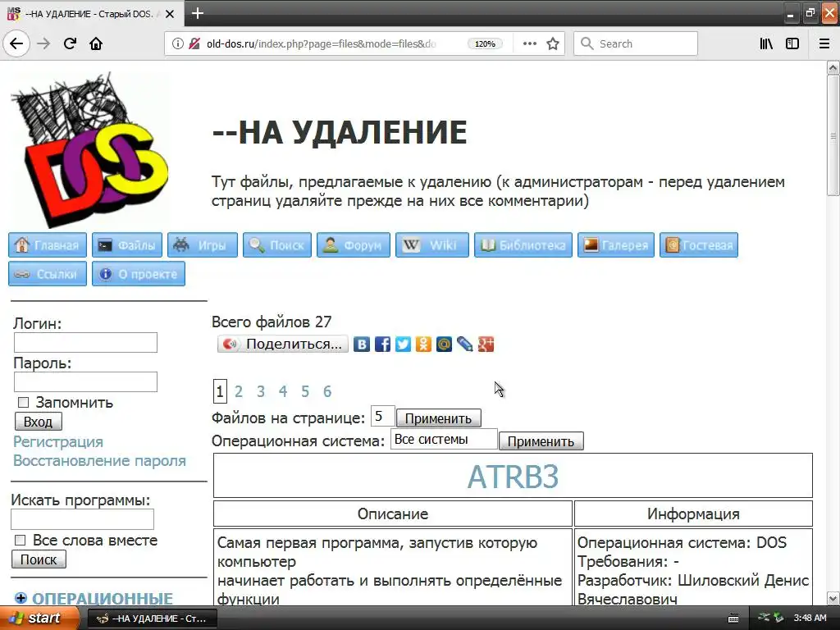The image size is (840, 630).
Task: Click the browser Search box
Action: 636,43
